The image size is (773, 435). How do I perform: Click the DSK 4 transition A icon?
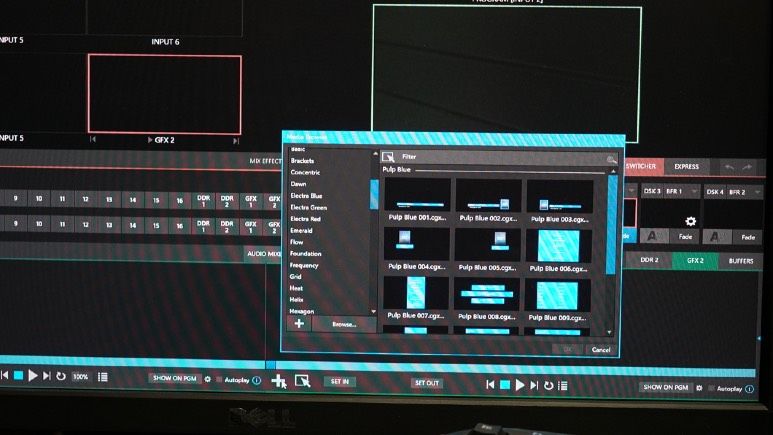[715, 237]
